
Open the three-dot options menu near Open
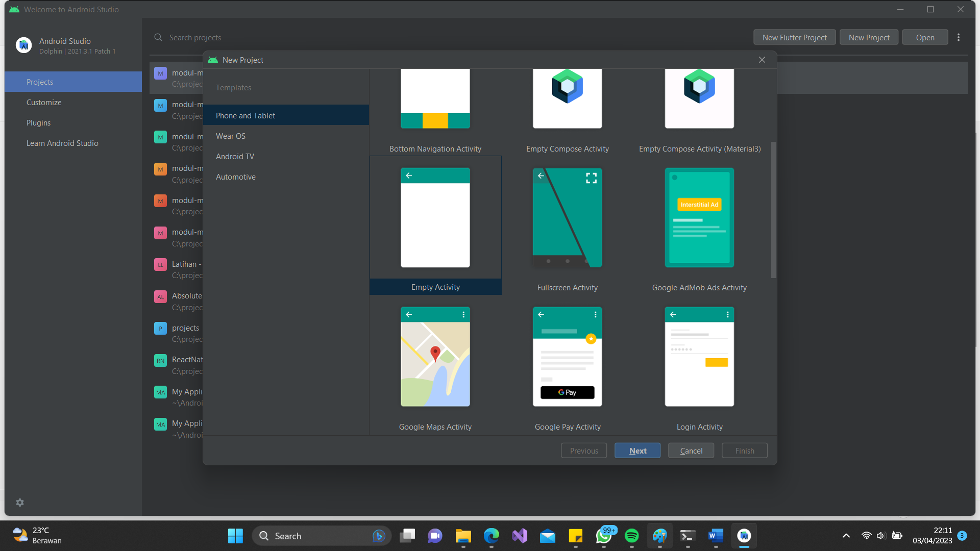959,38
